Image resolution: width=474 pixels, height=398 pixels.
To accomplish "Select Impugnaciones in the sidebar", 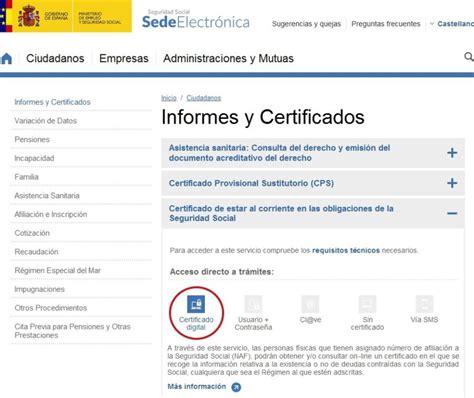I will [x=39, y=289].
